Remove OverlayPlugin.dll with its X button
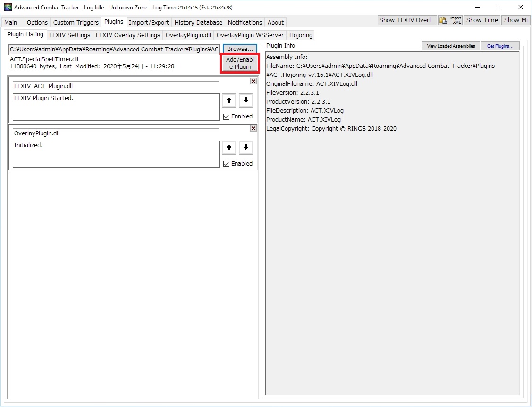Image resolution: width=532 pixels, height=407 pixels. click(x=253, y=128)
